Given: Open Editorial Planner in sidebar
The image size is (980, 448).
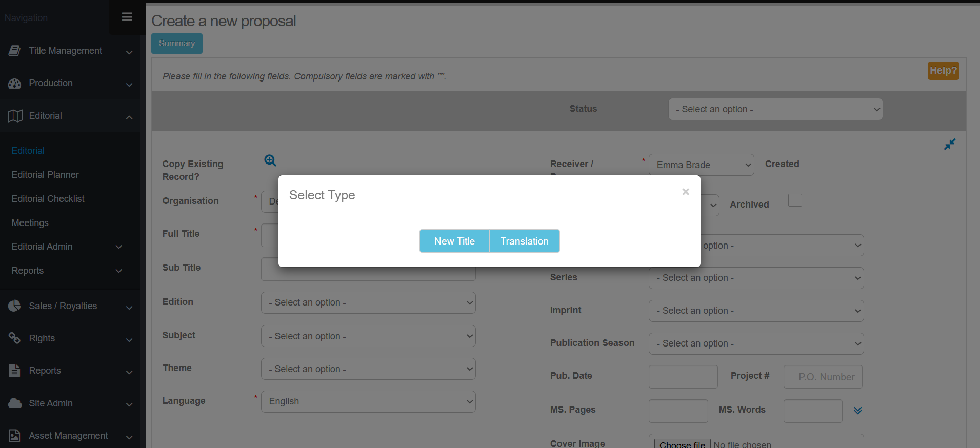Looking at the screenshot, I should (x=45, y=175).
